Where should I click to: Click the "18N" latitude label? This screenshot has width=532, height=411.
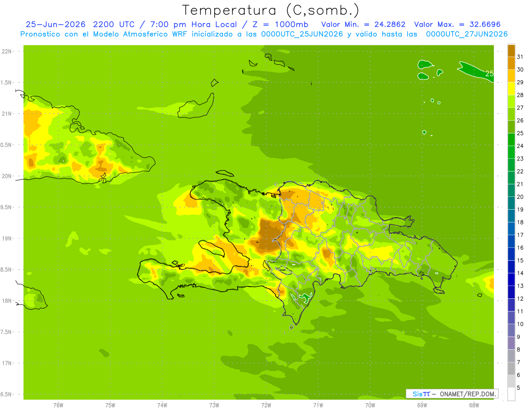coord(6,301)
